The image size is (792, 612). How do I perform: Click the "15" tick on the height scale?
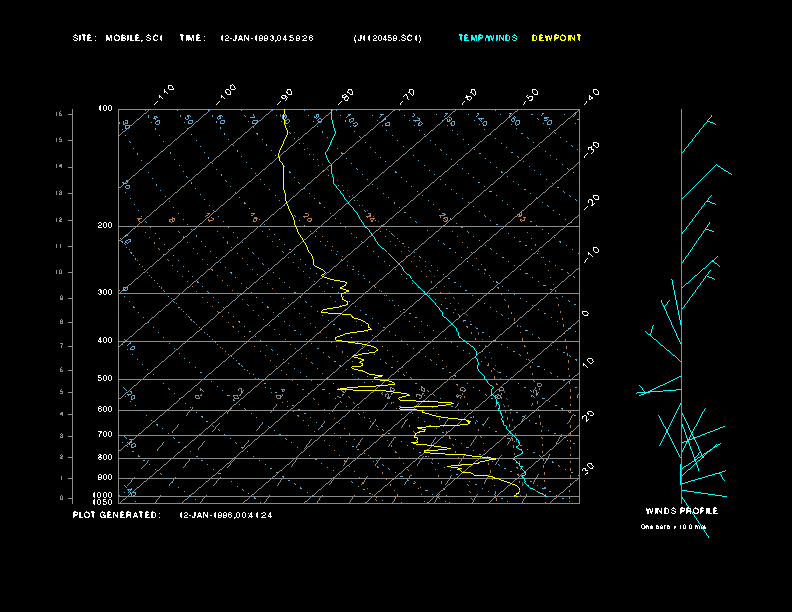pos(59,140)
